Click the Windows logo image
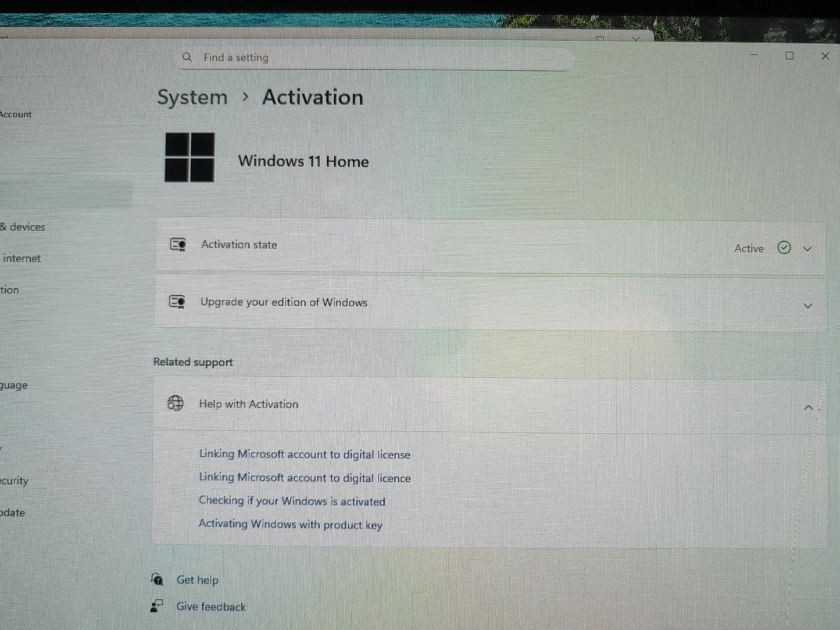This screenshot has height=630, width=840. [190, 157]
